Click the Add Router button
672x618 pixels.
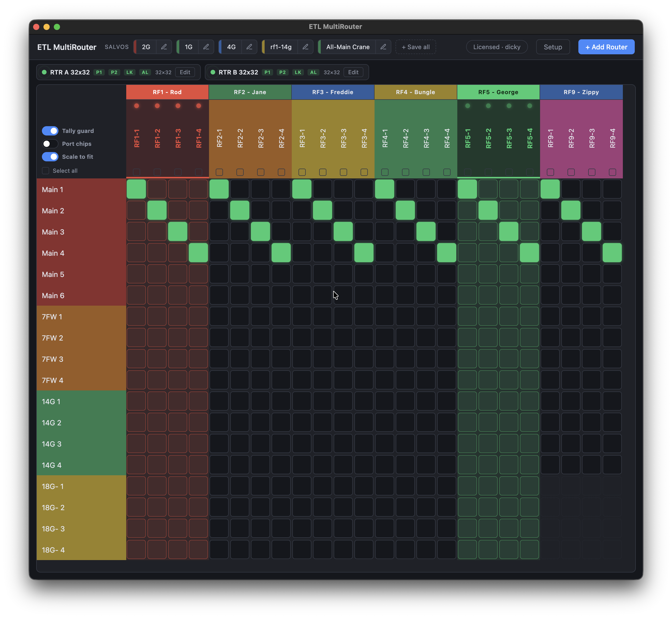pos(607,47)
